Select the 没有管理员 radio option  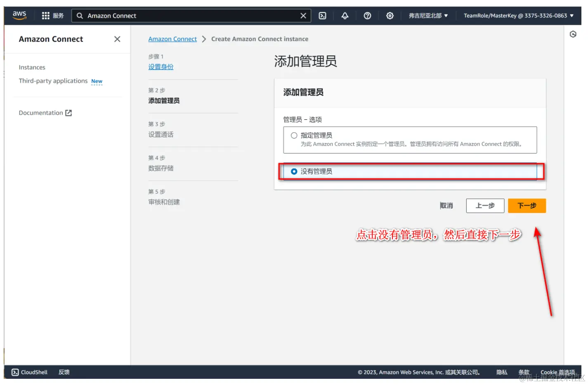point(294,171)
